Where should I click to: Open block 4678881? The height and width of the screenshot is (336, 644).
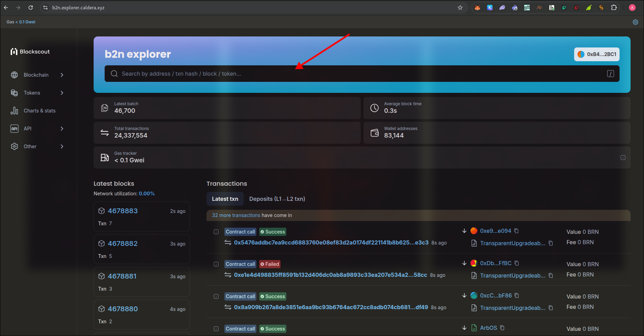point(122,276)
